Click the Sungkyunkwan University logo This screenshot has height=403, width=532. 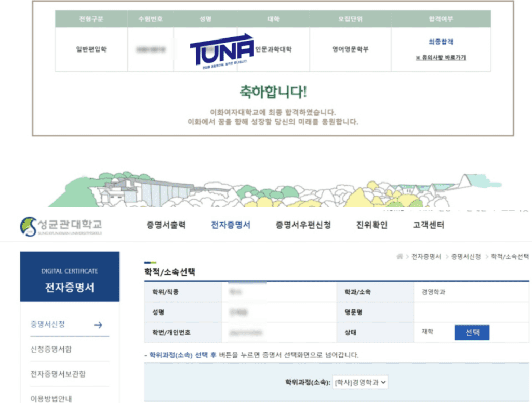(x=61, y=226)
